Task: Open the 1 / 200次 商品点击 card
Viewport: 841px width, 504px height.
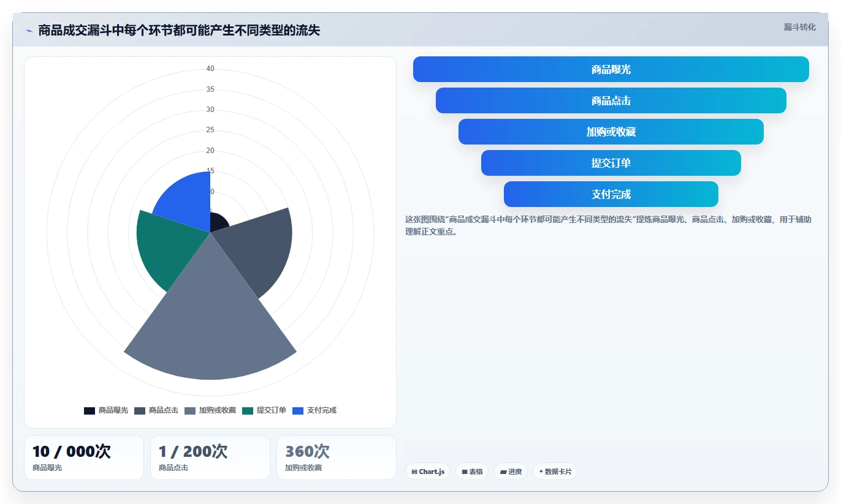Action: pyautogui.click(x=210, y=457)
